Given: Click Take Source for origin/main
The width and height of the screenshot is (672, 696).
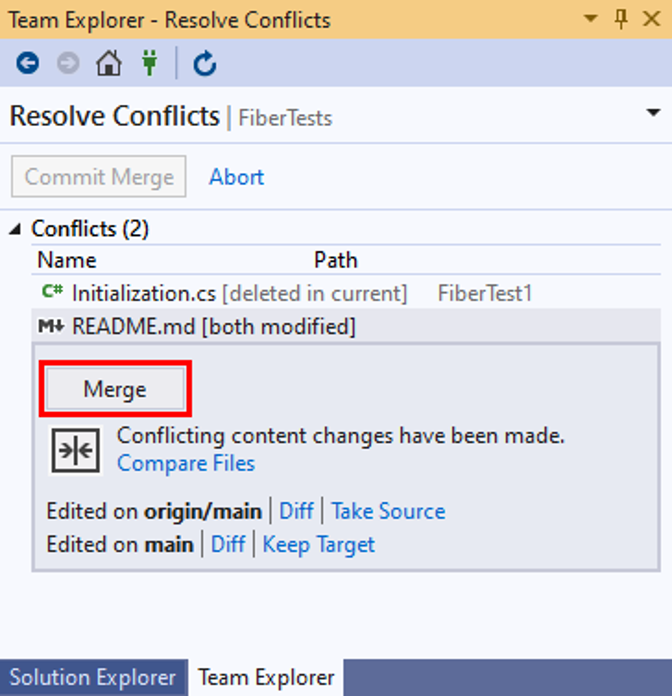Looking at the screenshot, I should pos(388,511).
